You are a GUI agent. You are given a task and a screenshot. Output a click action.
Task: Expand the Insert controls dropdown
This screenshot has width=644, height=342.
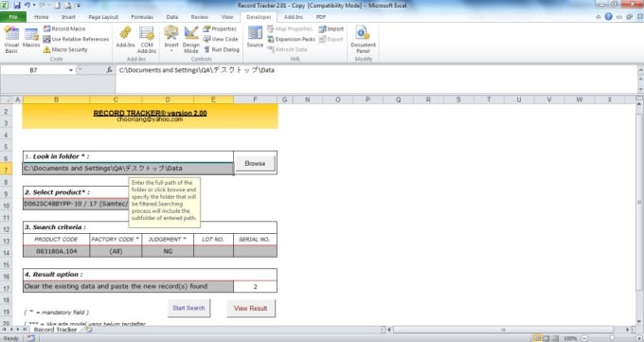[171, 39]
